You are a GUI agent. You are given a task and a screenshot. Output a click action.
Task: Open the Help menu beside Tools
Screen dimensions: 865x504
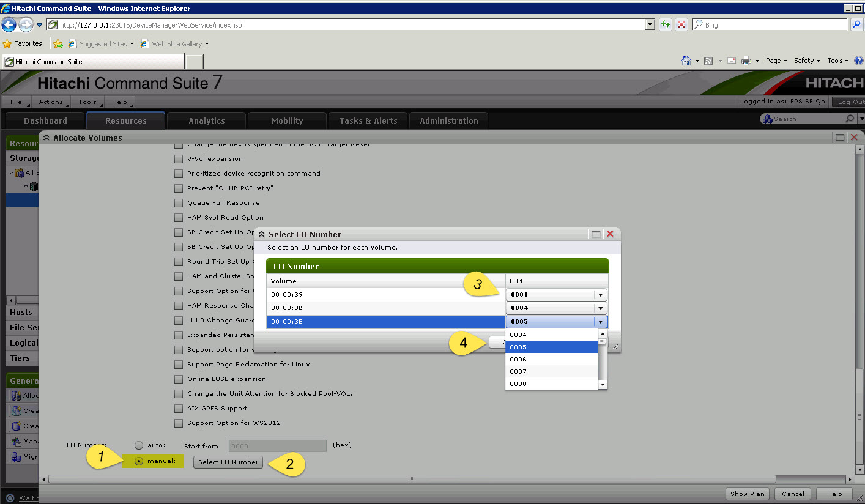tap(119, 102)
